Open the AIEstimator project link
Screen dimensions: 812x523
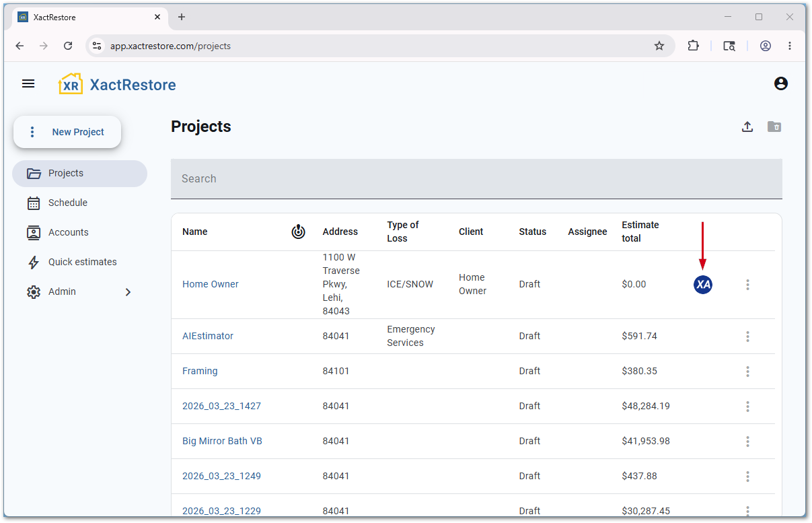208,336
